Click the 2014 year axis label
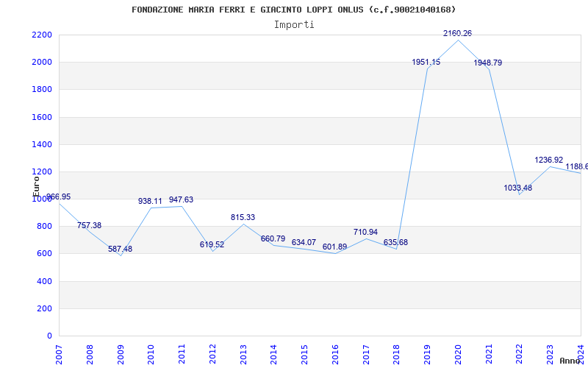The image size is (588, 368). tap(273, 354)
